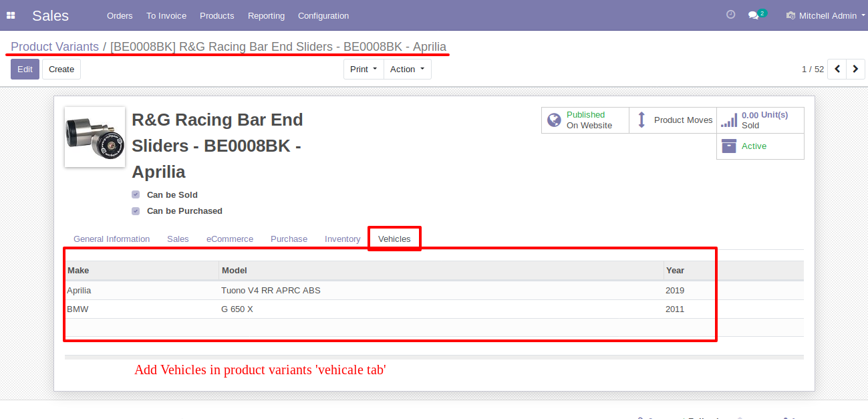Image resolution: width=868 pixels, height=419 pixels.
Task: Select the 2019 year cell
Action: click(733, 290)
